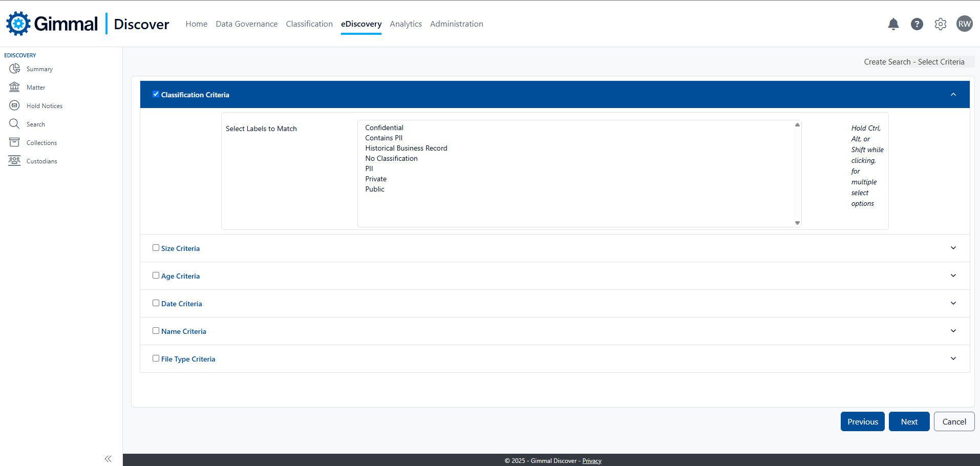The height and width of the screenshot is (466, 980).
Task: Tick the File Type Criteria checkbox
Action: [156, 358]
